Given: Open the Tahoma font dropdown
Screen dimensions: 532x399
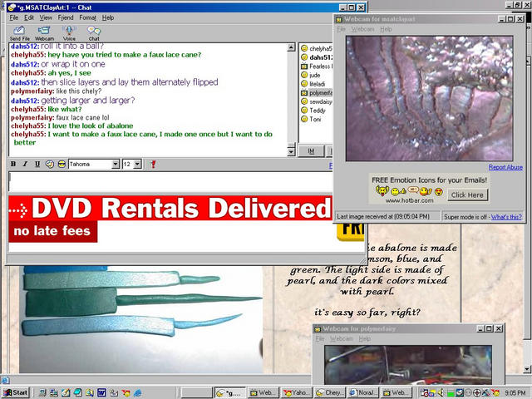Looking at the screenshot, I should coord(116,165).
